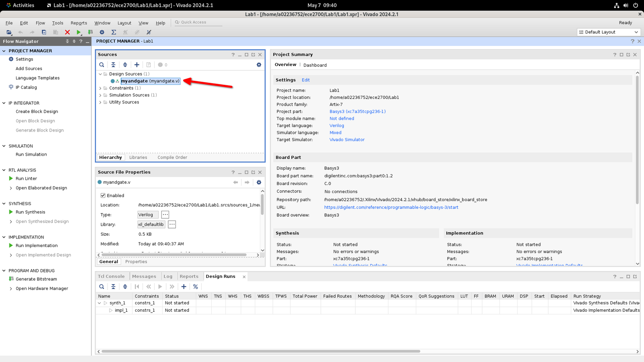Click the Type browse ellipsis button

coord(165,215)
